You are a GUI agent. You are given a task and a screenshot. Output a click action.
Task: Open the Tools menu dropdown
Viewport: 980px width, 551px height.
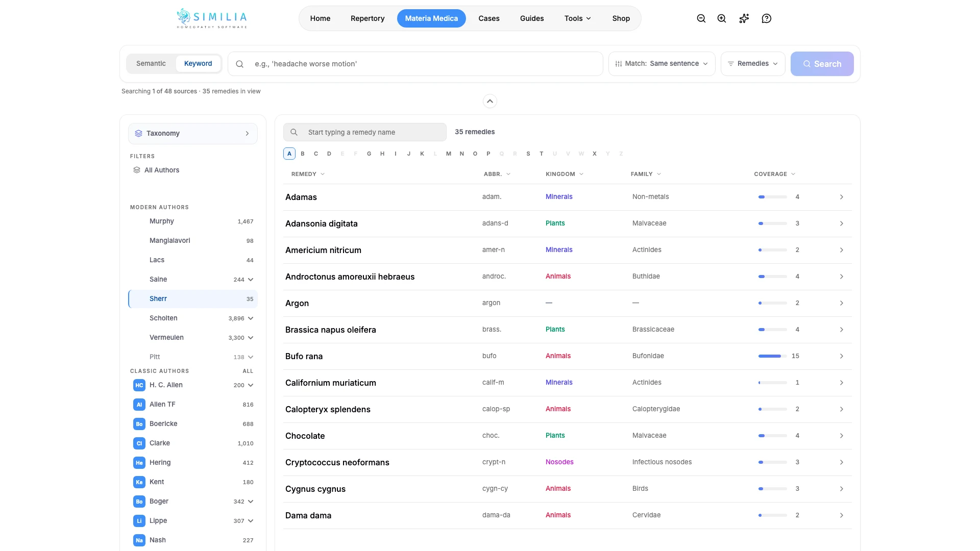click(578, 18)
